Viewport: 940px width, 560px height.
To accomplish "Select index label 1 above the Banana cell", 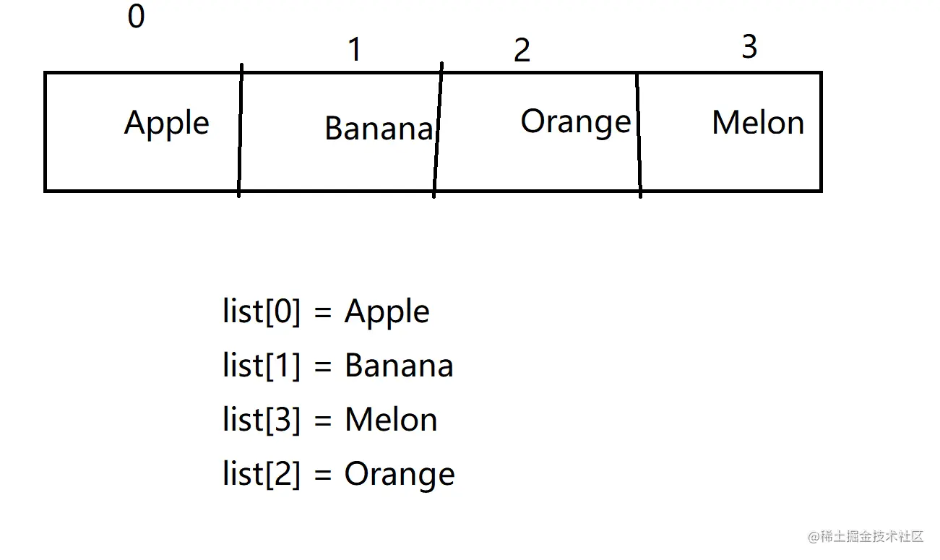I will [x=354, y=49].
